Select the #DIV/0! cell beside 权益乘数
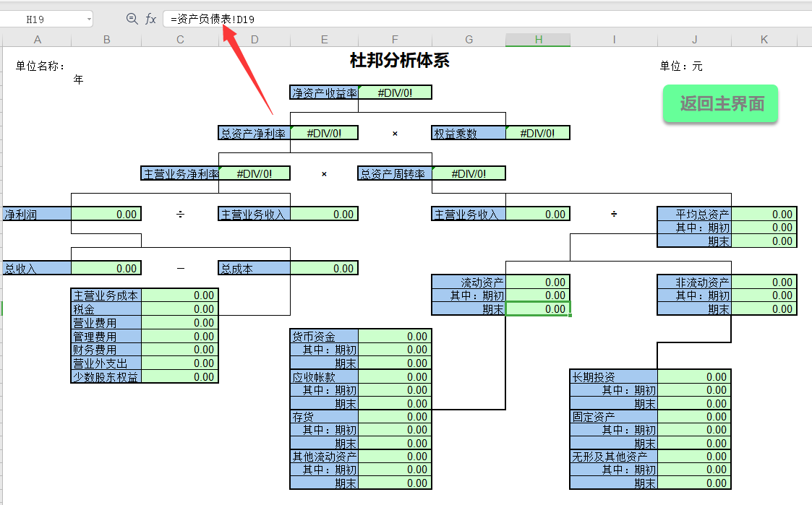This screenshot has width=812, height=505. (538, 132)
